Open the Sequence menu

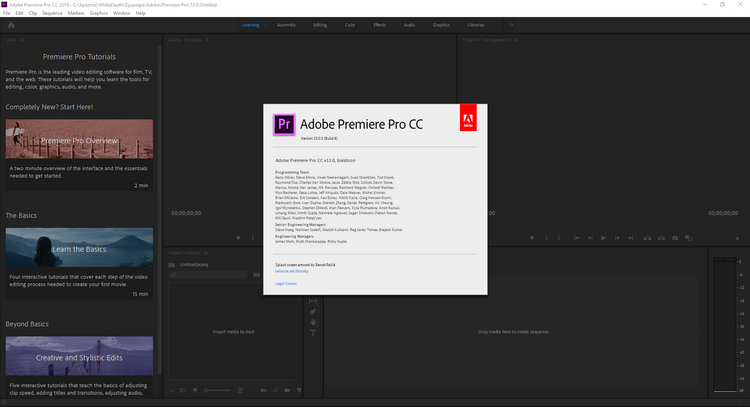52,13
